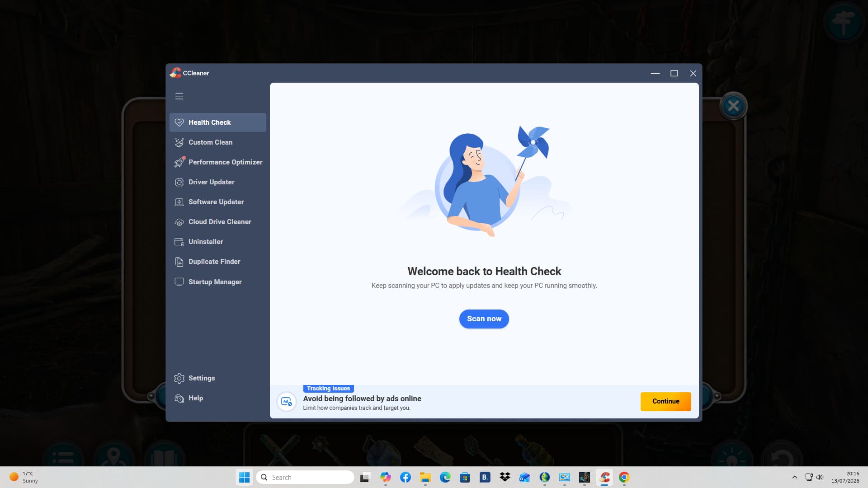Image resolution: width=868 pixels, height=488 pixels.
Task: Open Dropbox from the taskbar
Action: click(x=505, y=477)
